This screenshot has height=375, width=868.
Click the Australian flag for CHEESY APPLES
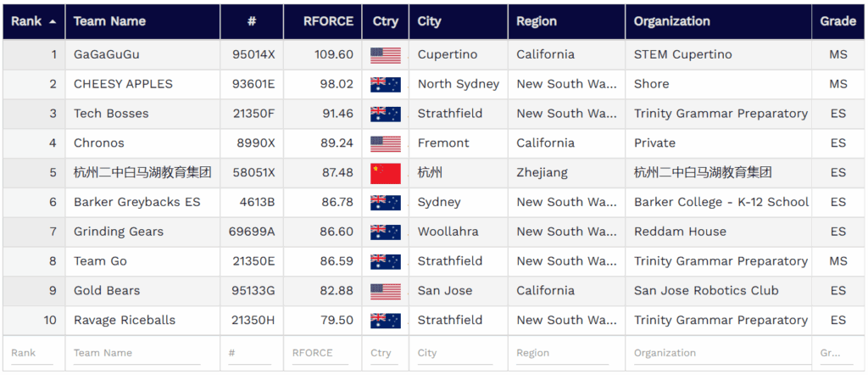pos(385,84)
